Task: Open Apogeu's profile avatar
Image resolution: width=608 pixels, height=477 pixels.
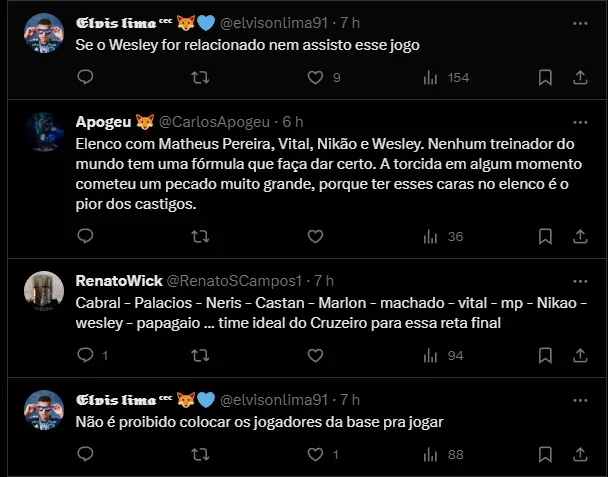Action: click(x=44, y=132)
